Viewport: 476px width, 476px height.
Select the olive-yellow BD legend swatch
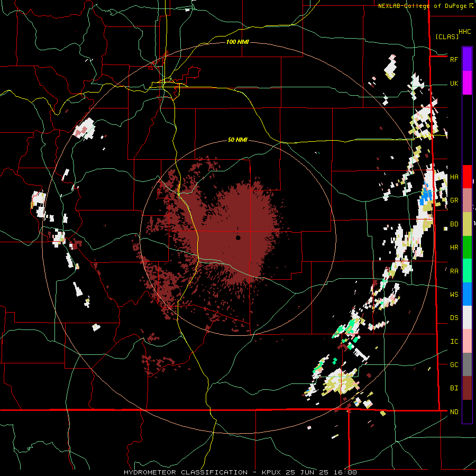pos(467,224)
